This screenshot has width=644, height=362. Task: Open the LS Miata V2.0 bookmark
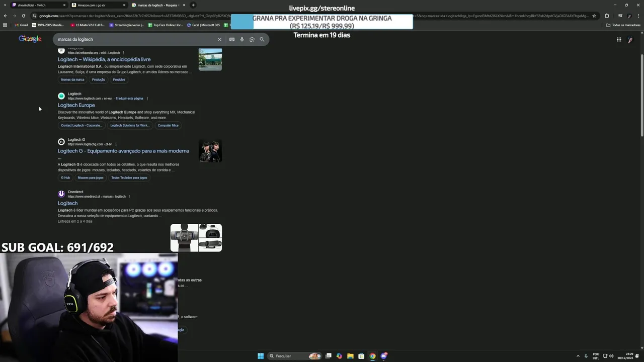tap(88, 25)
